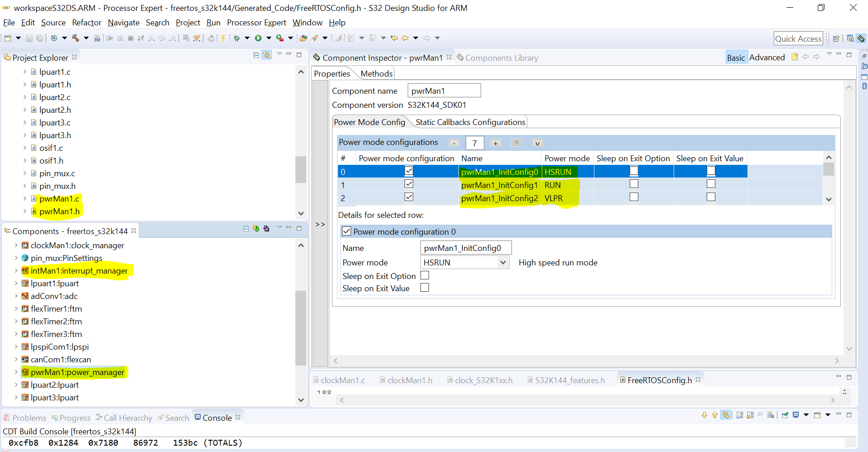Collapse all items in Project Explorer
The height and width of the screenshot is (452, 868).
pos(256,55)
